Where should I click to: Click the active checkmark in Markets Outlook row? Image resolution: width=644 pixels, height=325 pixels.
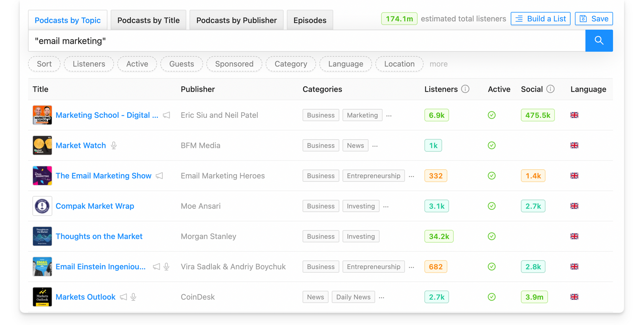point(491,297)
